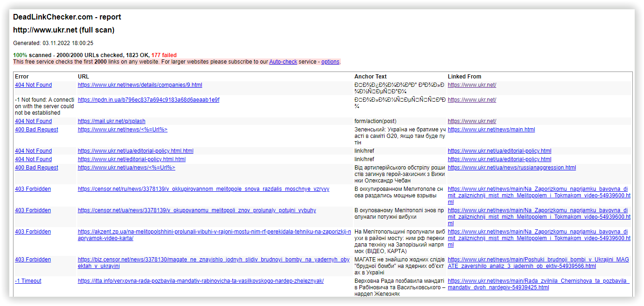The width and height of the screenshot is (644, 306).
Task: Click the http://www.ukr.net (full scan) heading
Action: tap(64, 30)
